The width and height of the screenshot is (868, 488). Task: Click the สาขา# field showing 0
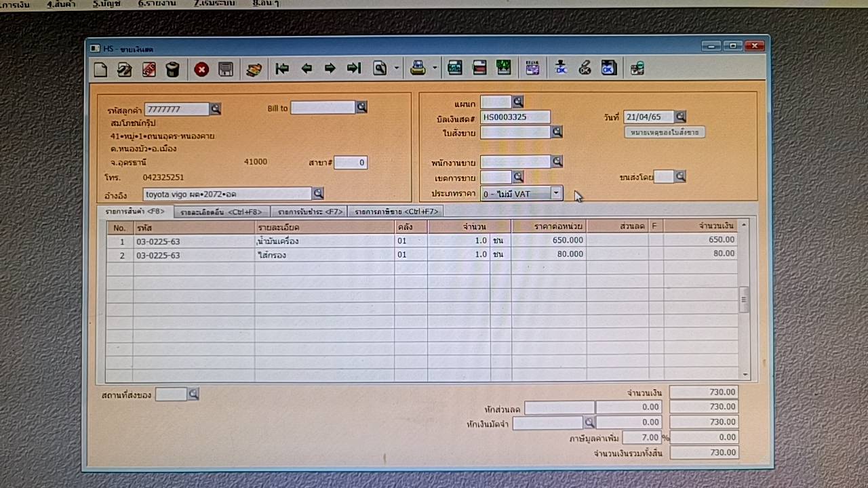point(351,163)
